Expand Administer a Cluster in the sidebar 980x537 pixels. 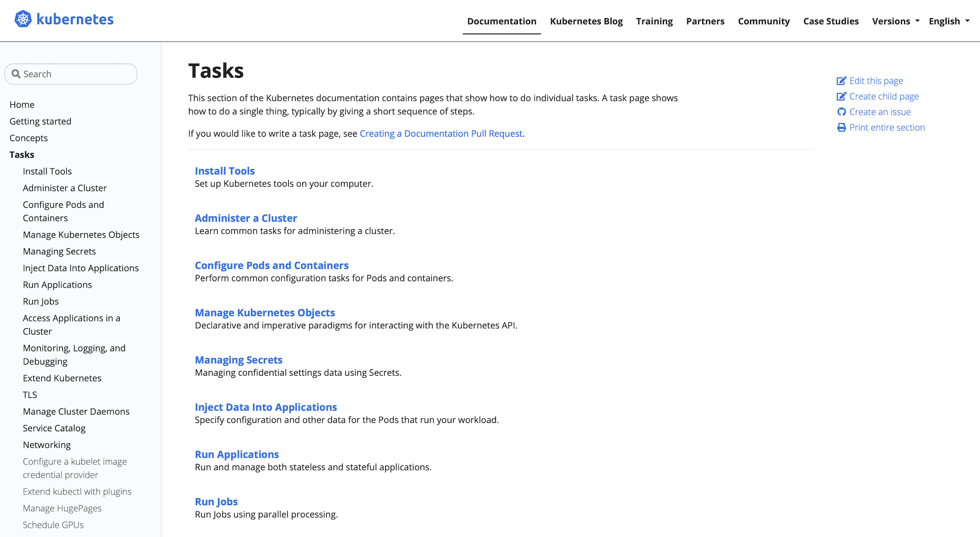tap(65, 188)
